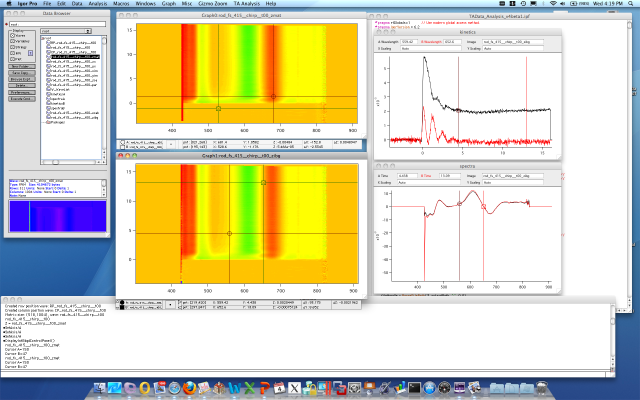
Task: Open Terminal from the Dock
Action: click(x=414, y=387)
